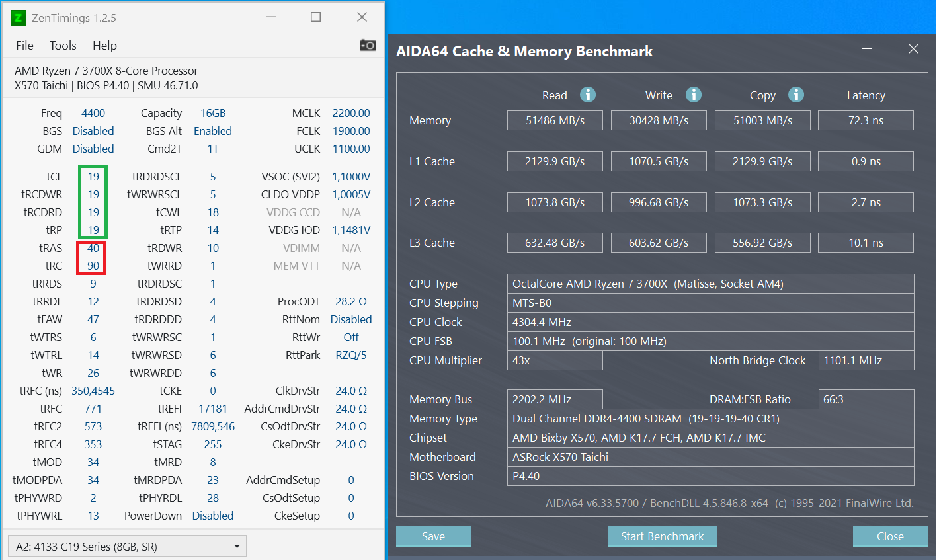Click the info icon next to Read

pyautogui.click(x=588, y=95)
